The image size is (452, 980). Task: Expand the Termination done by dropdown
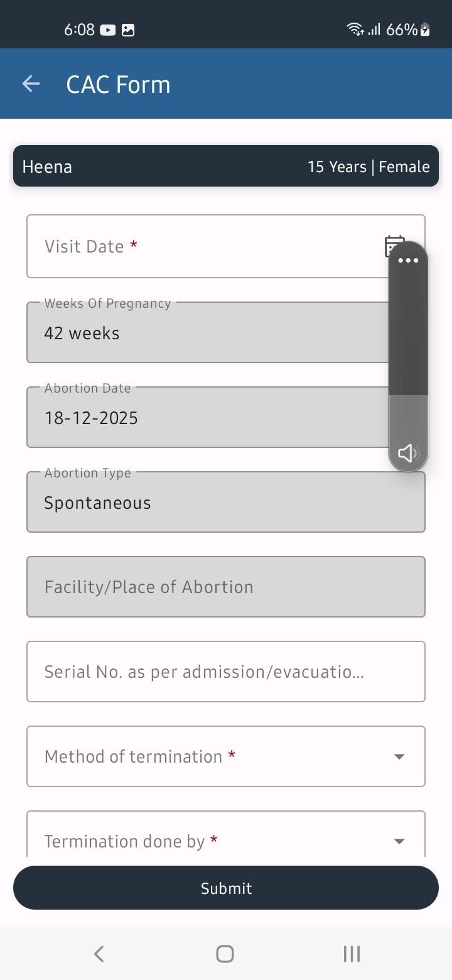(x=226, y=834)
